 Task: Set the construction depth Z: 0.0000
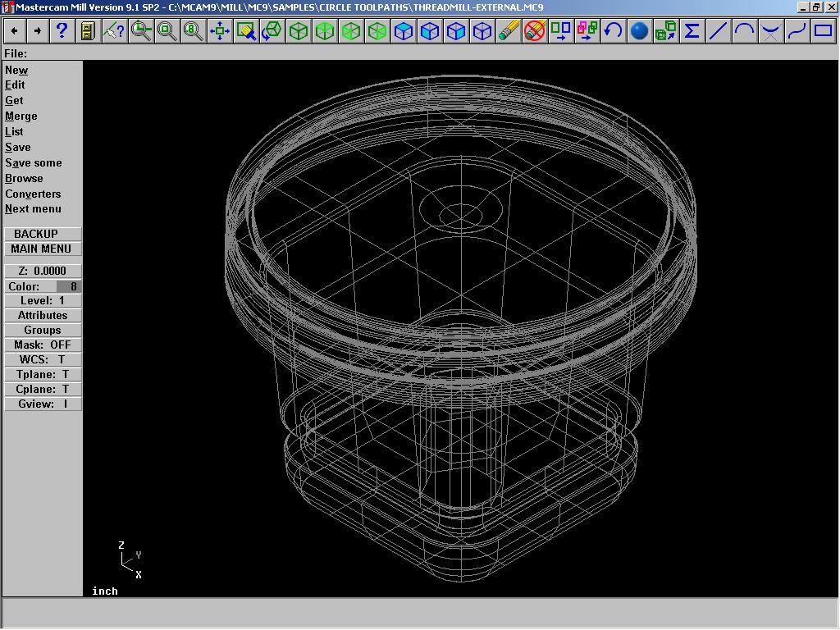pyautogui.click(x=43, y=271)
